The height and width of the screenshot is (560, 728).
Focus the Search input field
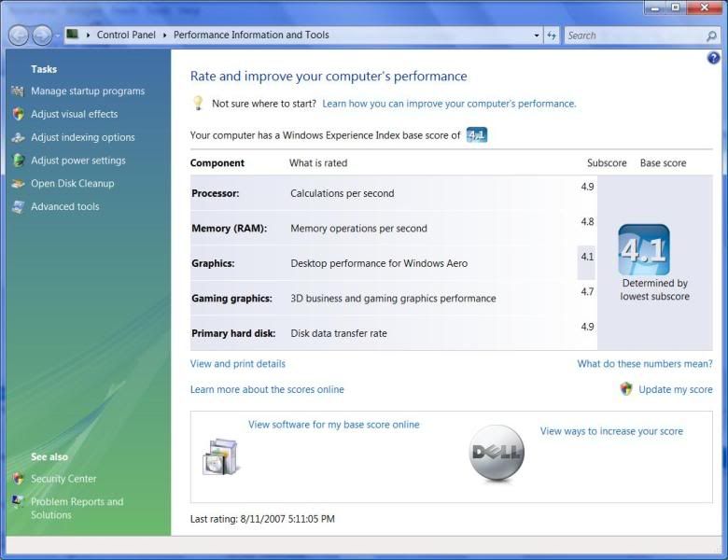click(635, 35)
